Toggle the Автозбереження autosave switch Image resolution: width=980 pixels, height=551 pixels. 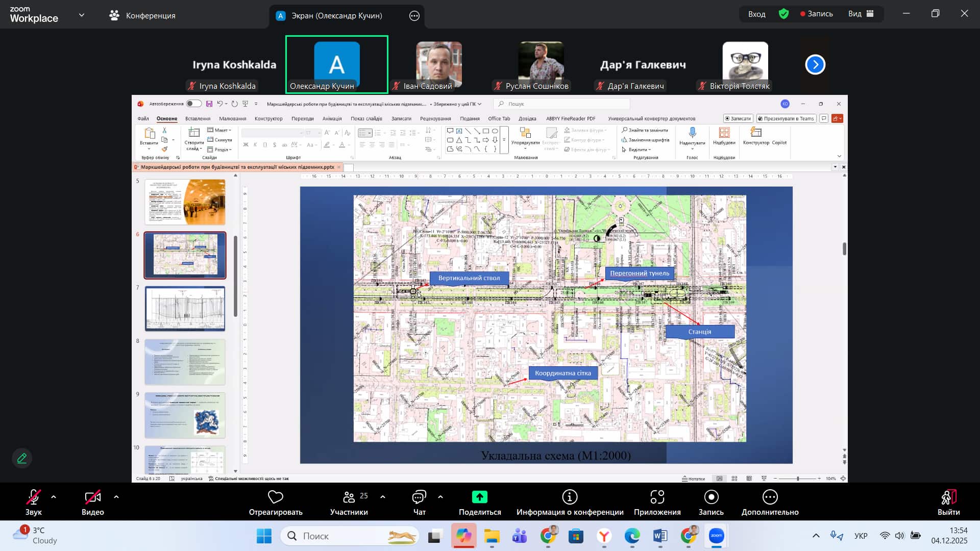pos(193,104)
